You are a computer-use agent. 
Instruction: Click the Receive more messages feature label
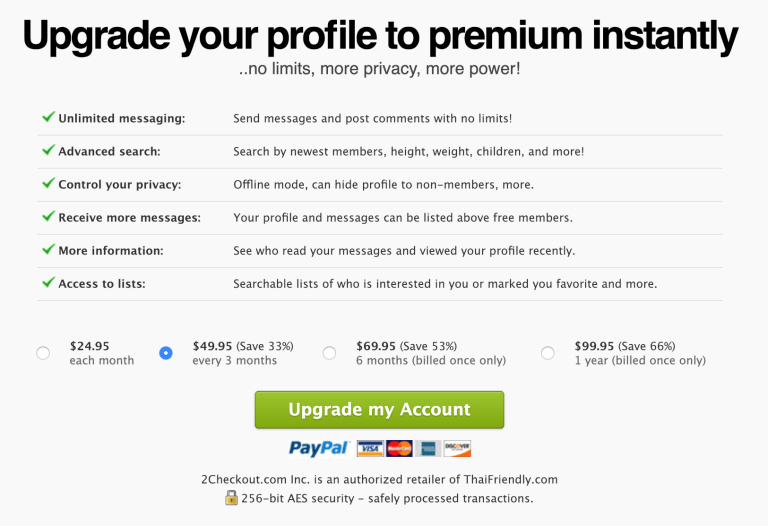130,217
